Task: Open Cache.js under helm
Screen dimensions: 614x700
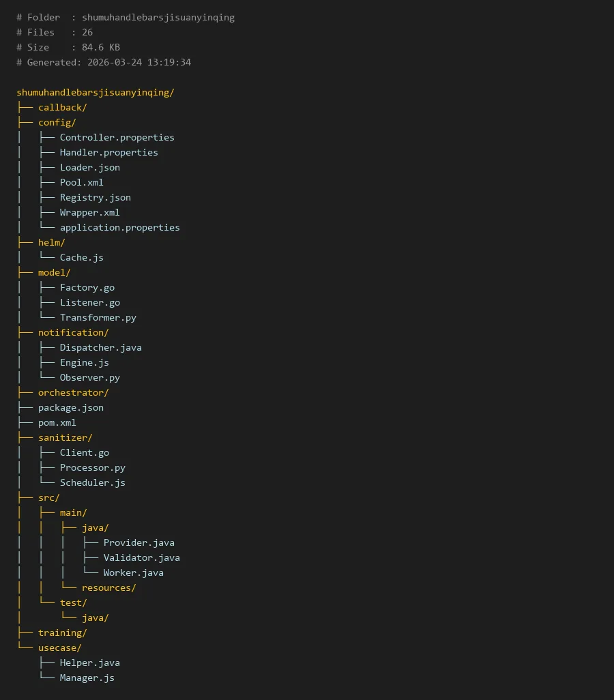Action: click(81, 257)
